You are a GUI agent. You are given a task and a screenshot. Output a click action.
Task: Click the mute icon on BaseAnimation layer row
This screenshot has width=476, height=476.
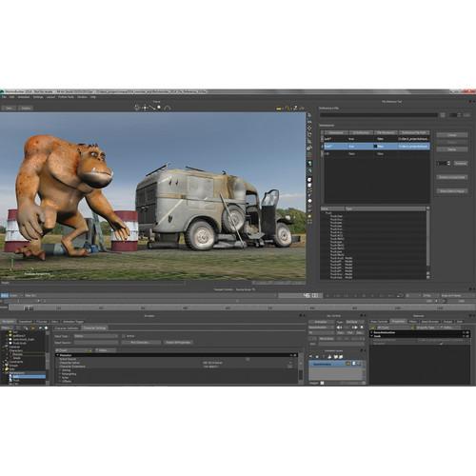point(358,364)
